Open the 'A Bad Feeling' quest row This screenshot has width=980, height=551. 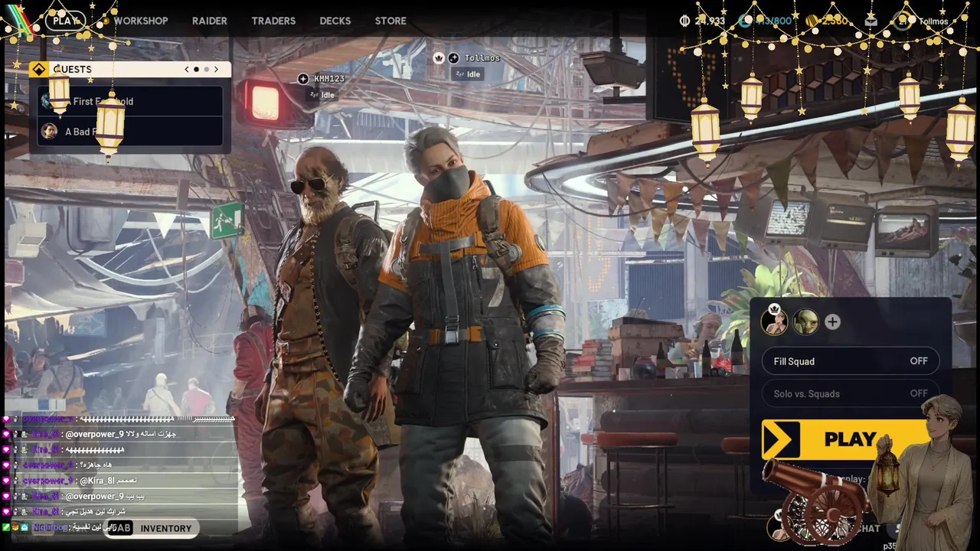[130, 131]
